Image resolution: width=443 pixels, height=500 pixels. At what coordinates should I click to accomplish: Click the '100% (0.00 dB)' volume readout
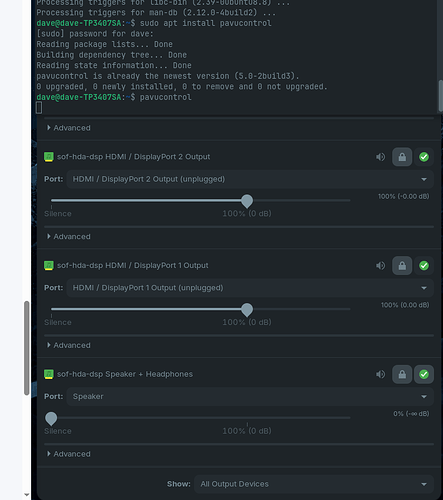coord(405,305)
